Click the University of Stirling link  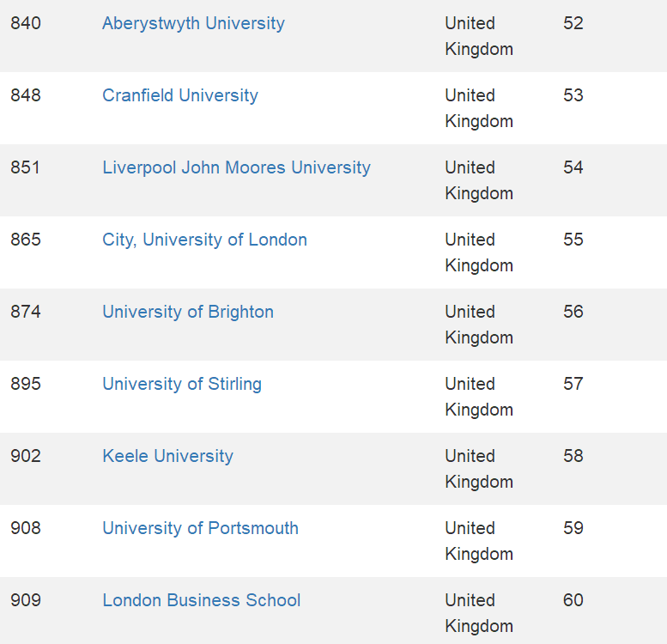click(x=182, y=384)
